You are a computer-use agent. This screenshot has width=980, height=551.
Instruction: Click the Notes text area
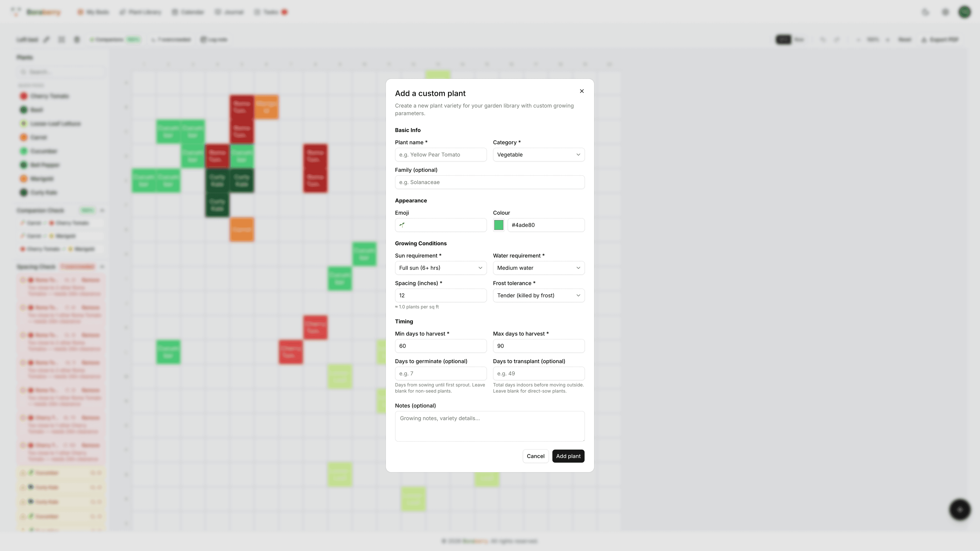tap(490, 426)
